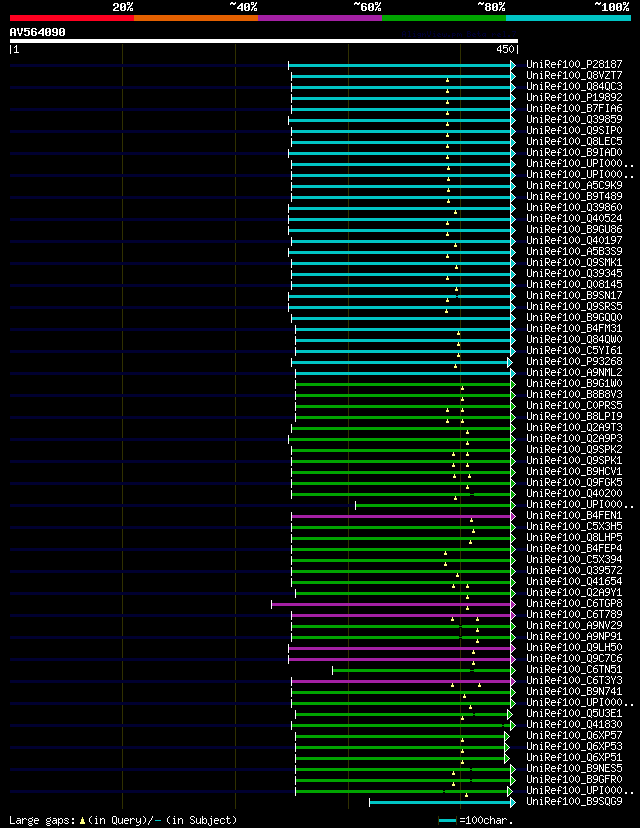Pick the UniRef100_Q40200 hit name
640x828 pixels.
click(x=574, y=493)
